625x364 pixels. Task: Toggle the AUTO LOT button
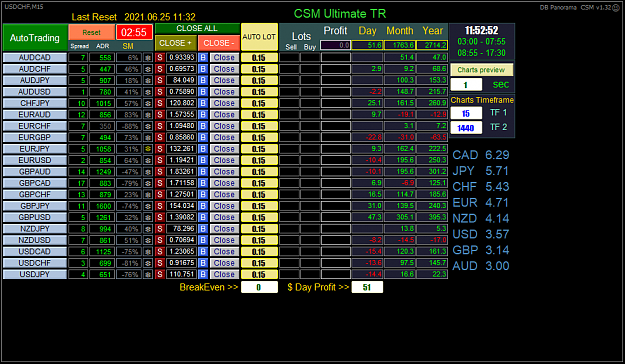pyautogui.click(x=259, y=37)
